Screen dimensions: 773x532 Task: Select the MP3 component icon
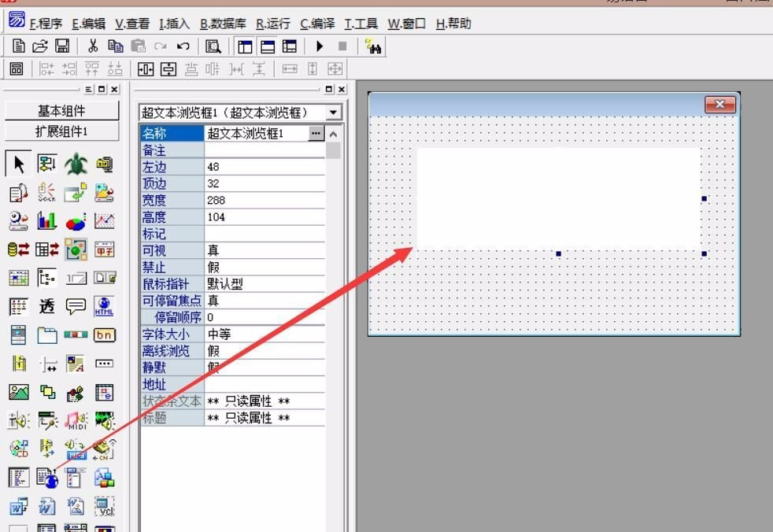point(76,449)
